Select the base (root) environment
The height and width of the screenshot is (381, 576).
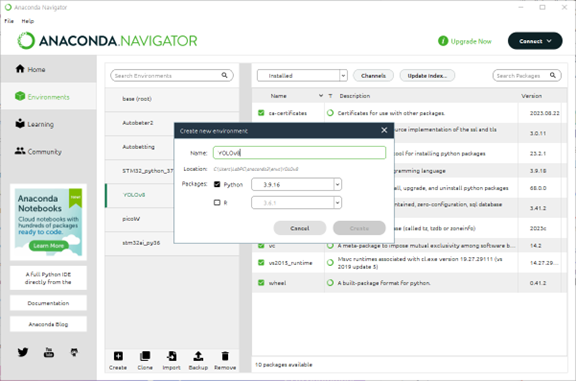[172, 99]
